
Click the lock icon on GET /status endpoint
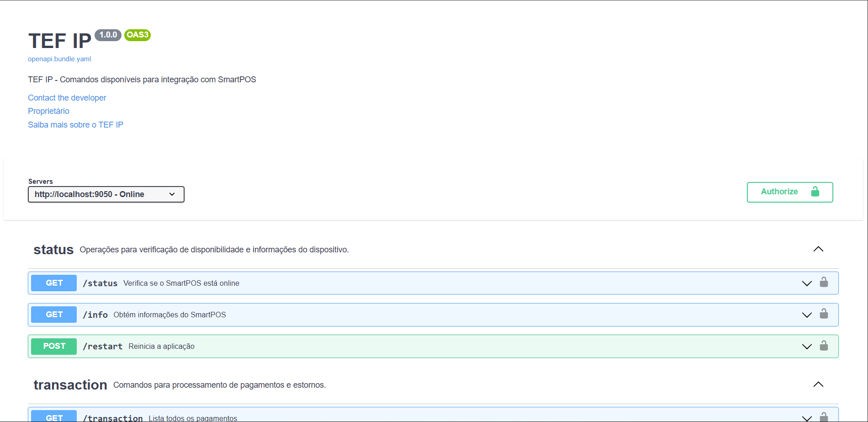tap(824, 283)
